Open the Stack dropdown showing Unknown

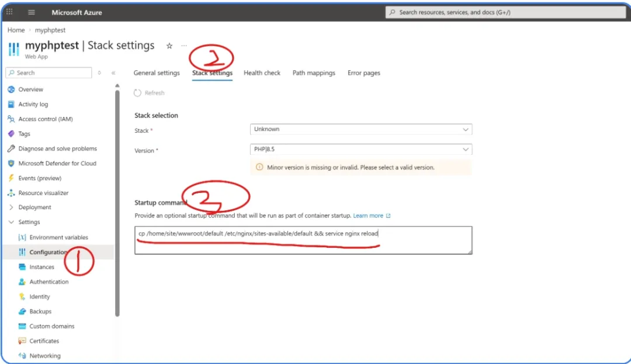coord(361,129)
